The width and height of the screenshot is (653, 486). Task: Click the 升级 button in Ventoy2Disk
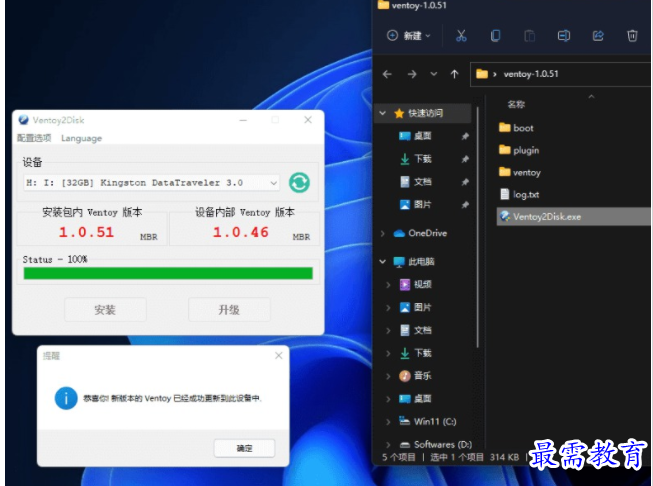[229, 309]
